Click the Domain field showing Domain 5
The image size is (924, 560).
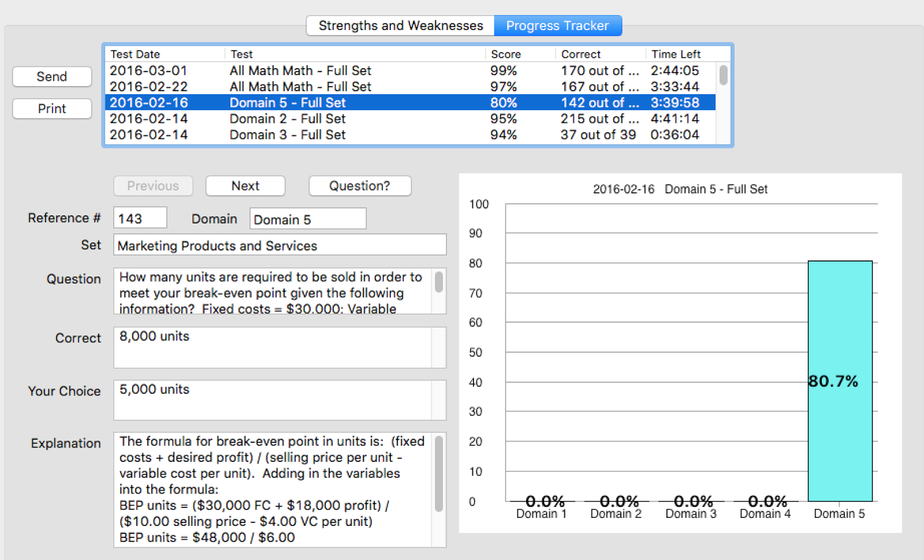(307, 219)
